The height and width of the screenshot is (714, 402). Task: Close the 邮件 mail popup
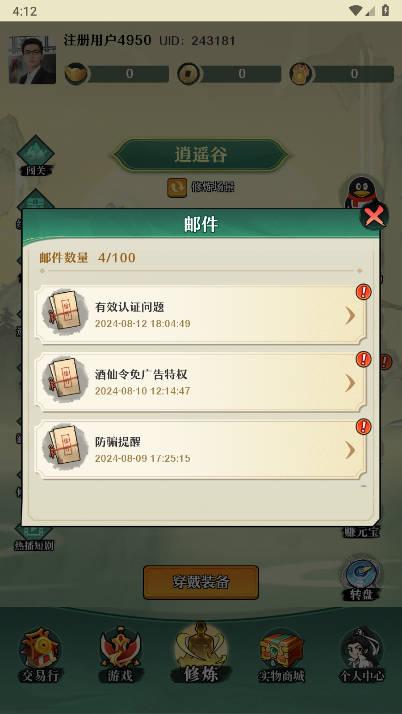[374, 216]
